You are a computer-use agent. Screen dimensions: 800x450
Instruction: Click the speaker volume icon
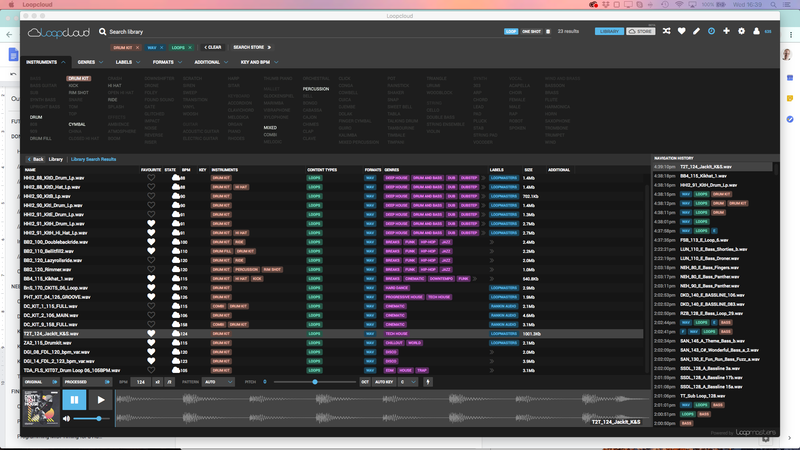coord(66,418)
